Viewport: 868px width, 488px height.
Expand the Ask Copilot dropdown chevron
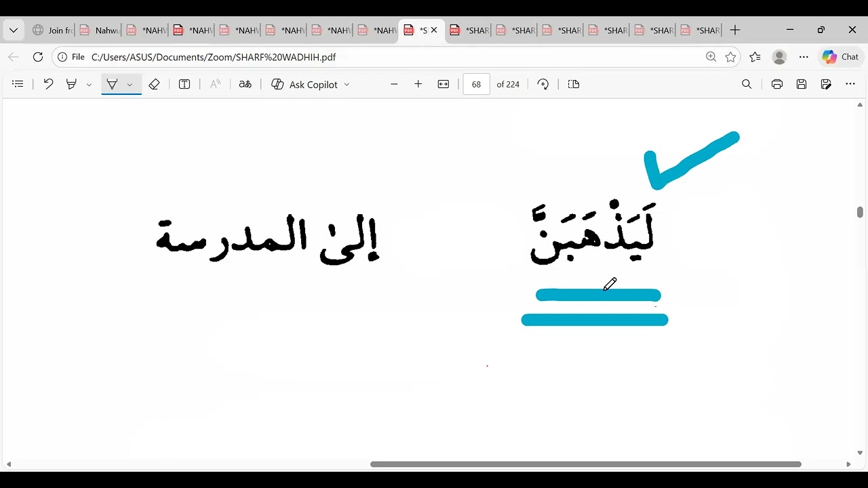347,85
